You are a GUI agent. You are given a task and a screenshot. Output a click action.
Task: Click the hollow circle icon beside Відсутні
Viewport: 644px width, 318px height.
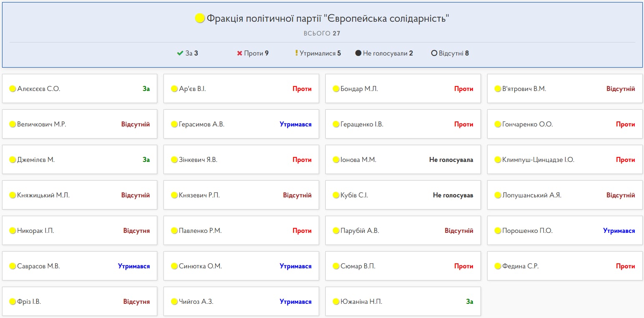point(434,53)
